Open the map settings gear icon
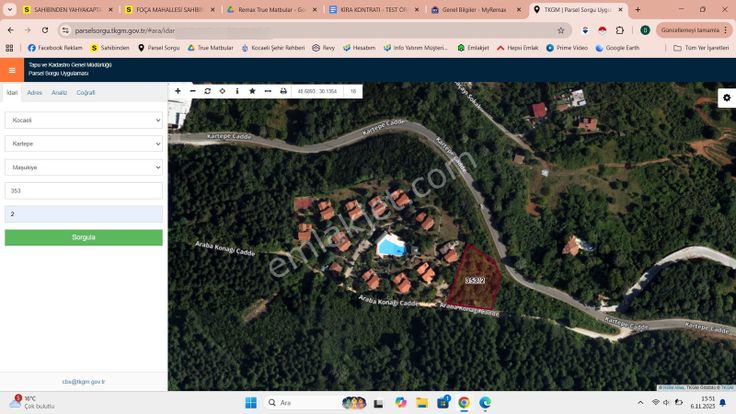The image size is (736, 414). pos(726,98)
